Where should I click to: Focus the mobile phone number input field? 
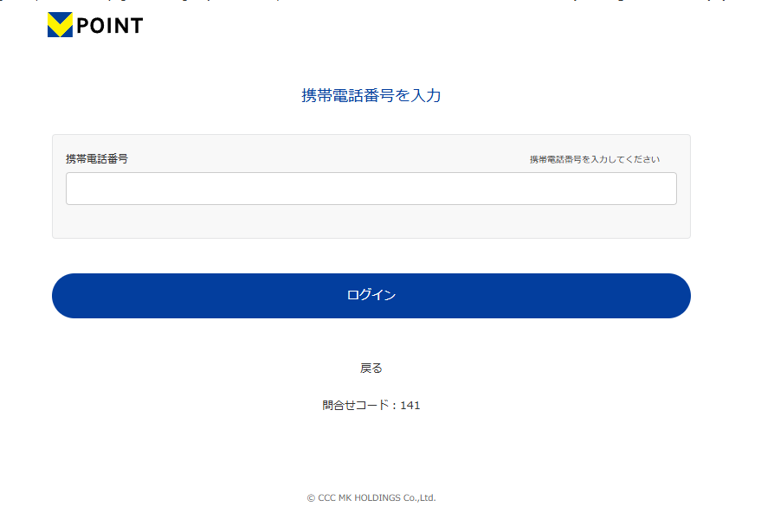pyautogui.click(x=371, y=189)
